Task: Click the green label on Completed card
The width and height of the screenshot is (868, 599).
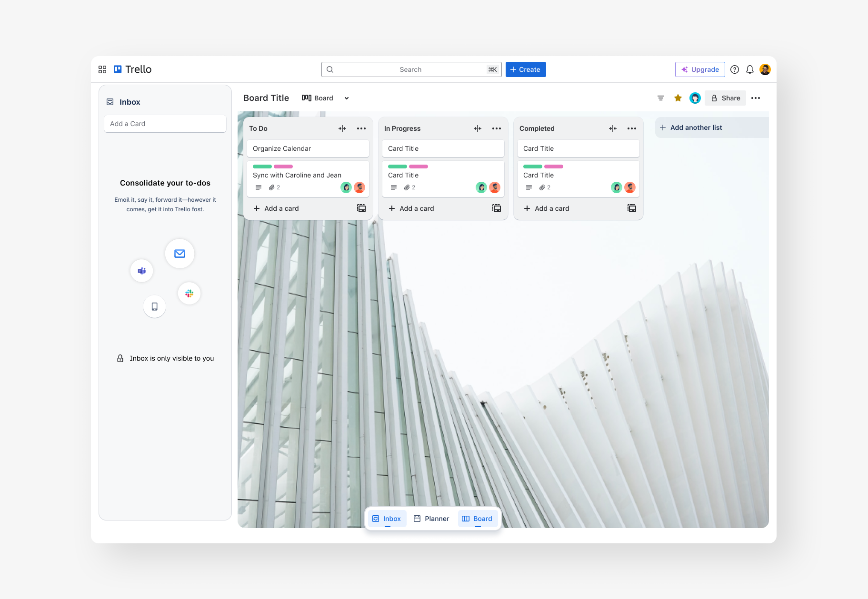Action: [x=533, y=167]
